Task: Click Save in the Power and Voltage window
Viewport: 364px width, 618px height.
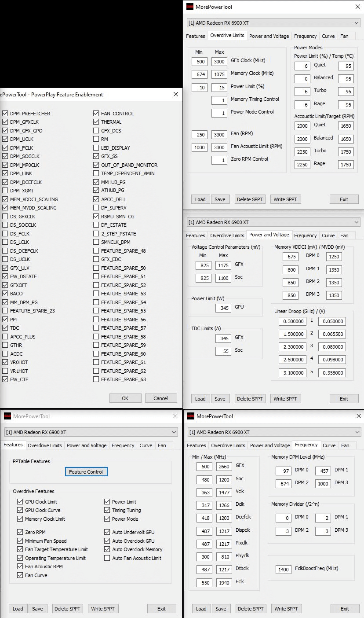Action: 220,399
